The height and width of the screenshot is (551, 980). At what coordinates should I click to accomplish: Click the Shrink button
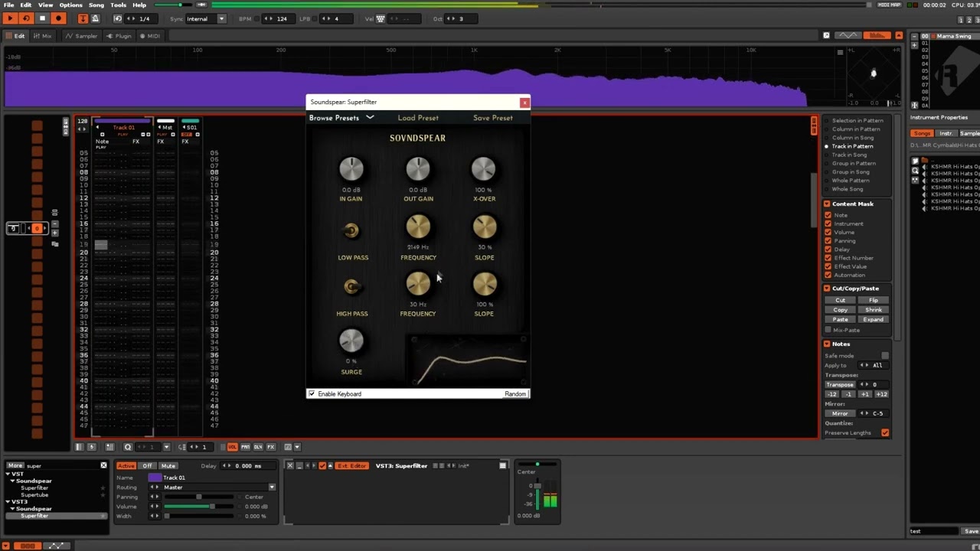pos(873,310)
